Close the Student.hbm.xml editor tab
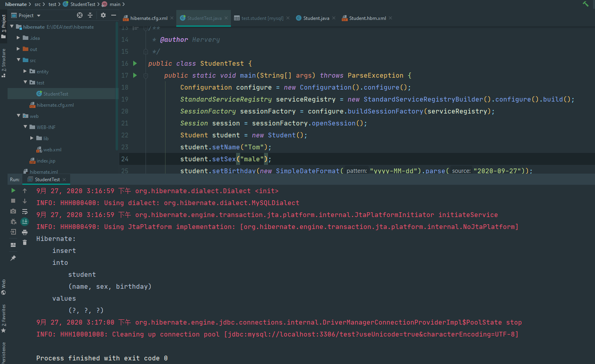 coord(390,18)
